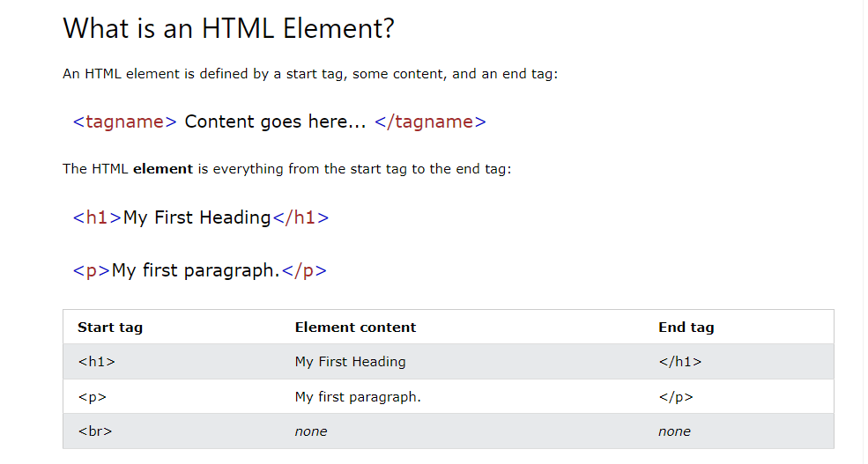868x464 pixels.
Task: Select the <br> cell in the table
Action: [94, 431]
